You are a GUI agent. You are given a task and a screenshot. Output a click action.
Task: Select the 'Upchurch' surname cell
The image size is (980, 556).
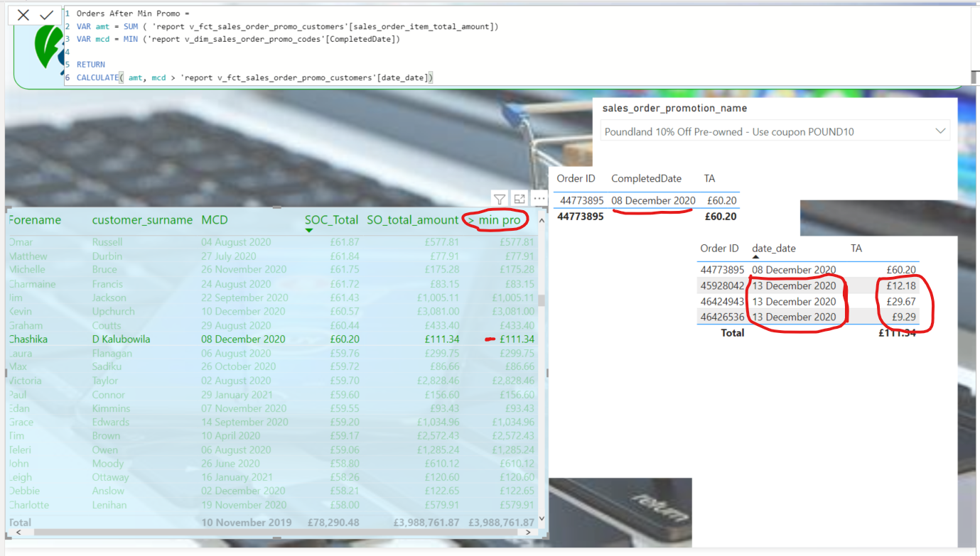tap(113, 312)
